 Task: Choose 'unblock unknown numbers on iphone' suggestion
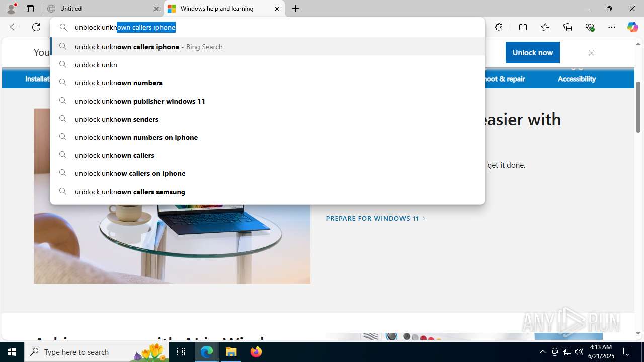(267, 137)
